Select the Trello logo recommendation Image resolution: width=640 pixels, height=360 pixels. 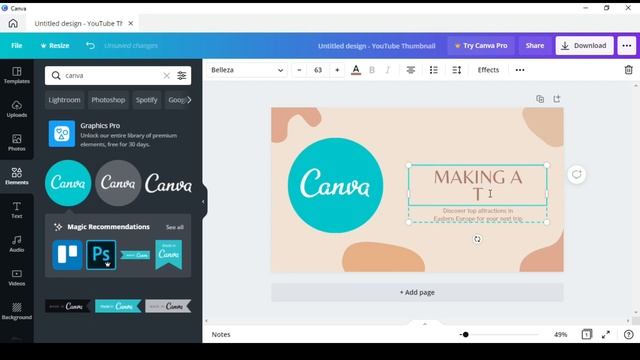pyautogui.click(x=67, y=255)
